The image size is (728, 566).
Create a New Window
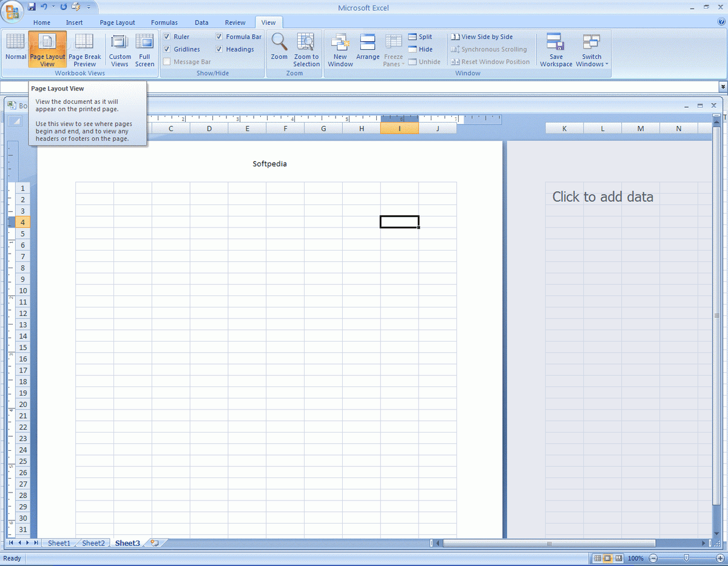(x=340, y=49)
